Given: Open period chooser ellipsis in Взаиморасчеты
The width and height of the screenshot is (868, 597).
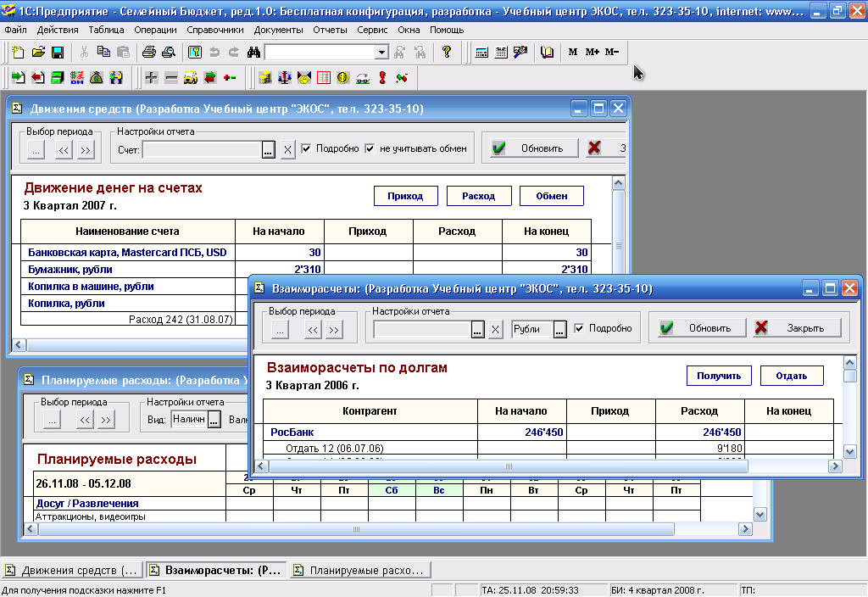Looking at the screenshot, I should tap(280, 330).
